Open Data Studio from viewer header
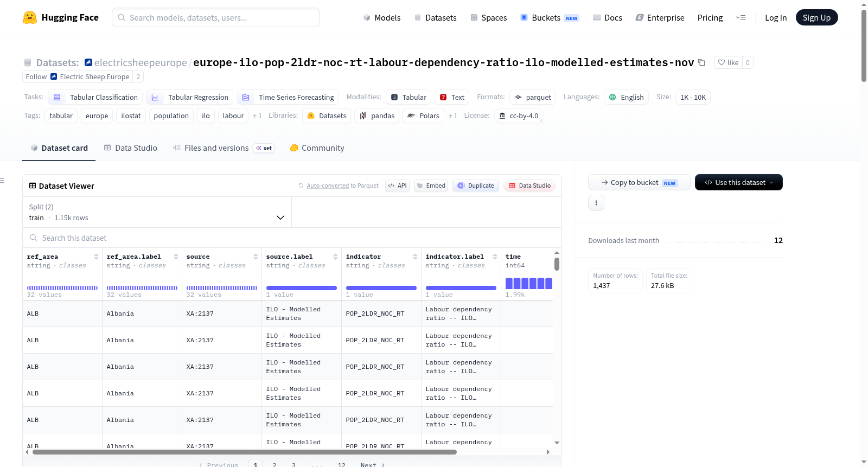The image size is (868, 467). point(529,185)
